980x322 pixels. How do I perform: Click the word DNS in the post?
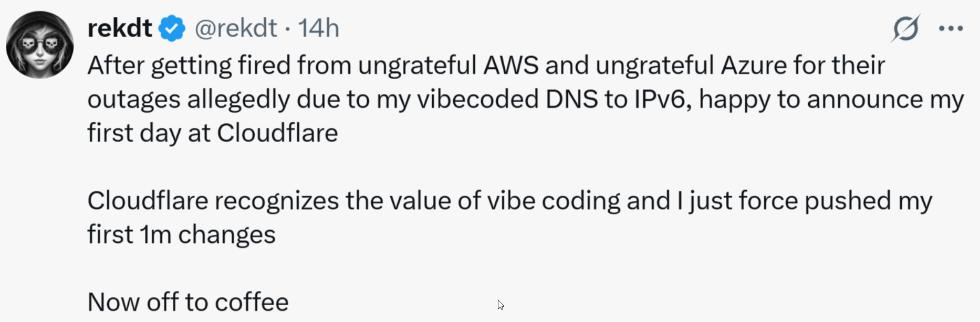coord(571,100)
